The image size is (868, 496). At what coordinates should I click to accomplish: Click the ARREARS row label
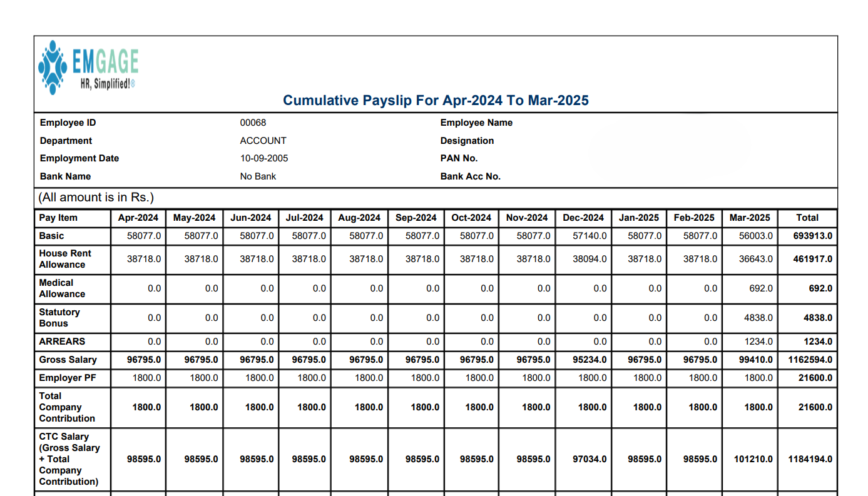point(61,342)
